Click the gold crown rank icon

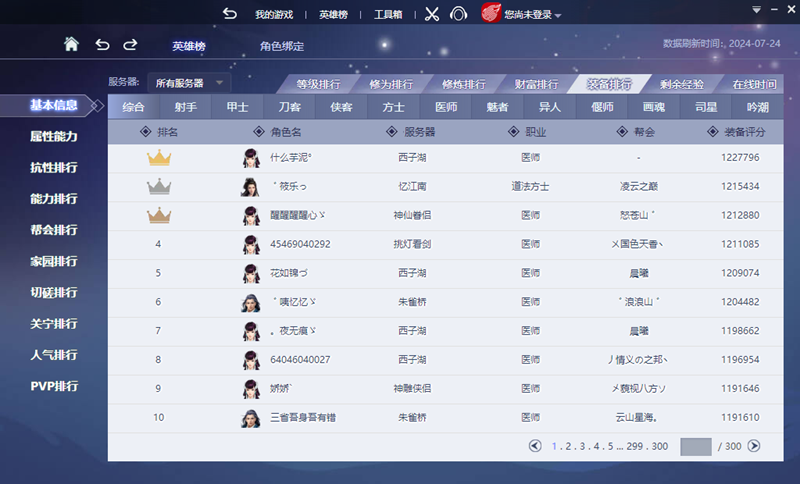pyautogui.click(x=159, y=158)
